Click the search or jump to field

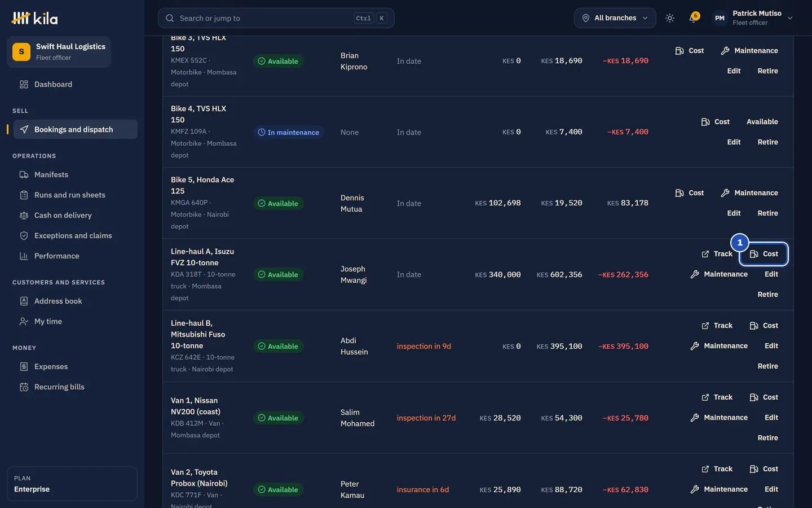(x=276, y=18)
